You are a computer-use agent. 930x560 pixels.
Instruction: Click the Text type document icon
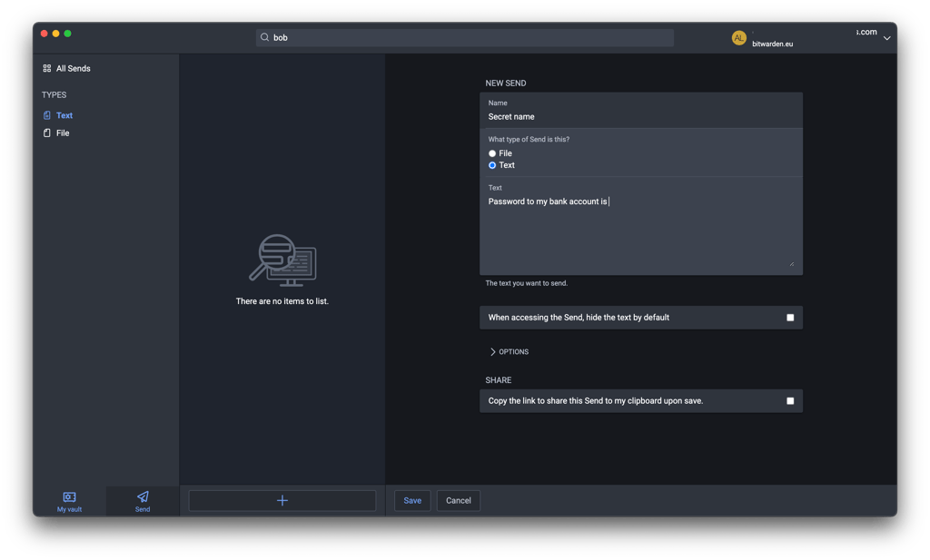pyautogui.click(x=47, y=115)
